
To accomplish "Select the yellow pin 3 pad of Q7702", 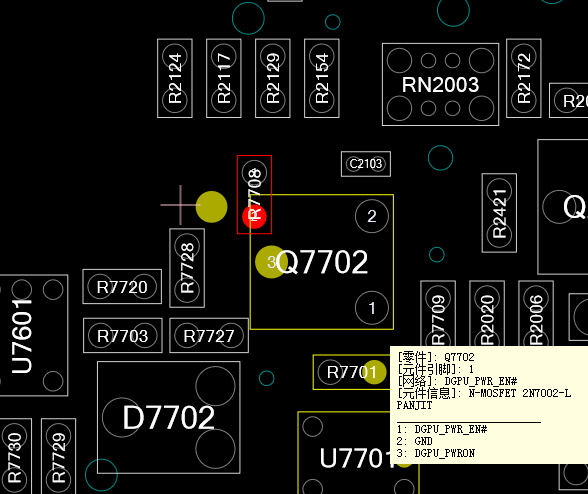I will click(271, 262).
